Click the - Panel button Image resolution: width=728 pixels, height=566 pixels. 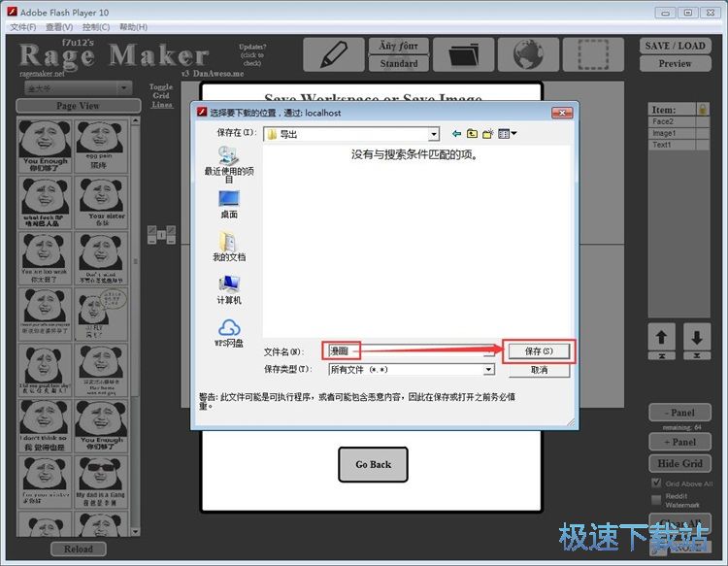tap(679, 413)
